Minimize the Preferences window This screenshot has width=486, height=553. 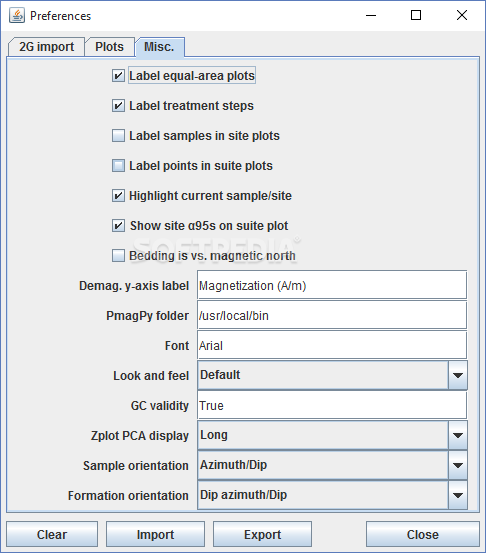pos(371,15)
